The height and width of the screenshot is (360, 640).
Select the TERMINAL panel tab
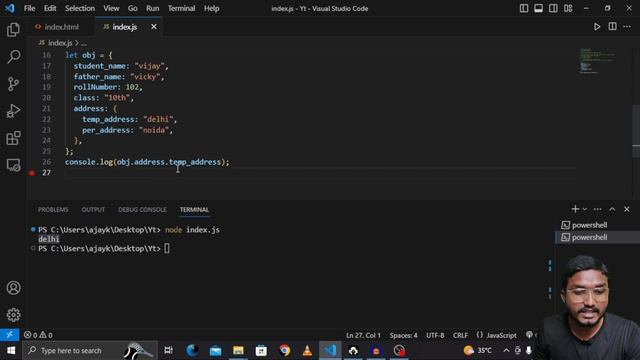[x=194, y=209]
